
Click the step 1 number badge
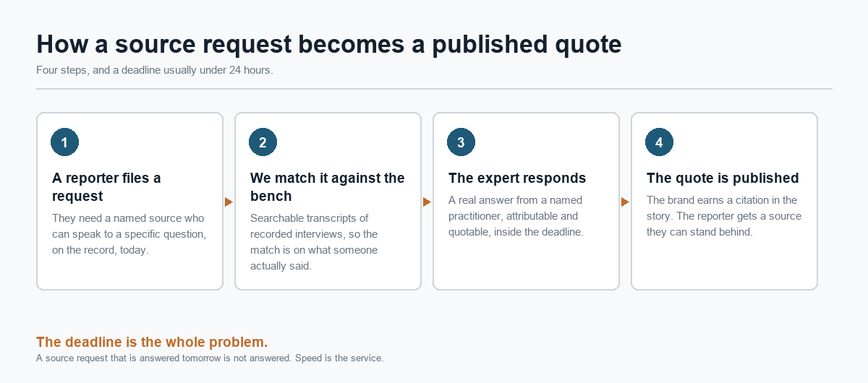64,142
